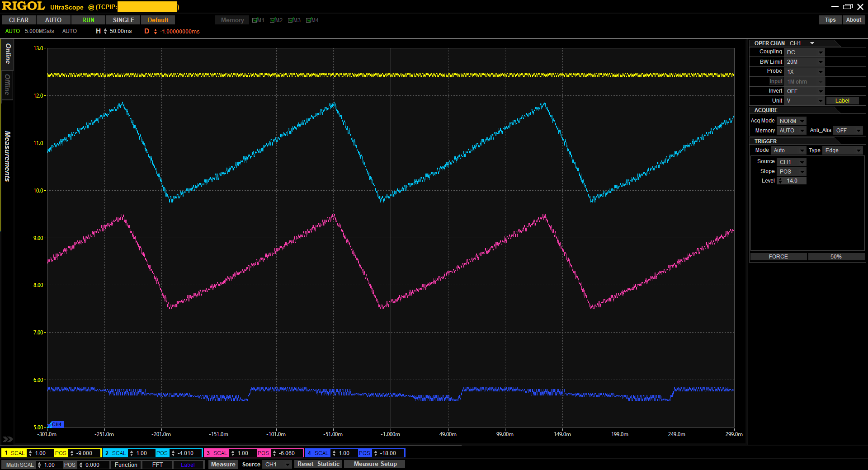The width and height of the screenshot is (868, 470).
Task: Expand the collapsed panel with the double-arrow icon
Action: (8, 439)
